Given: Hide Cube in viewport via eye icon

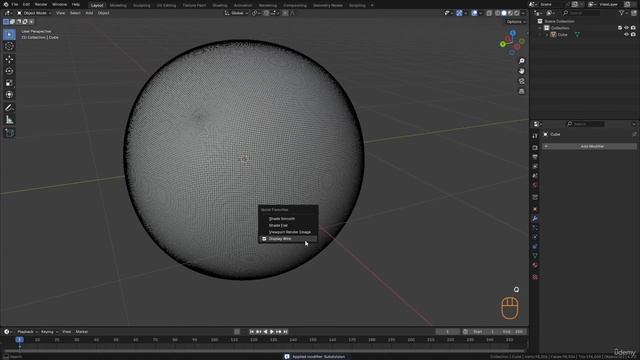Looking at the screenshot, I should coord(627,35).
